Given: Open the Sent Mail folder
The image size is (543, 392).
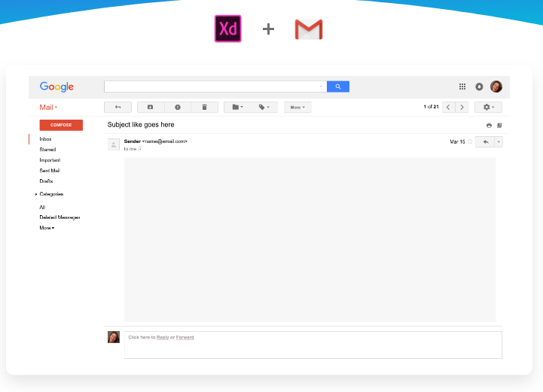Looking at the screenshot, I should [x=50, y=171].
